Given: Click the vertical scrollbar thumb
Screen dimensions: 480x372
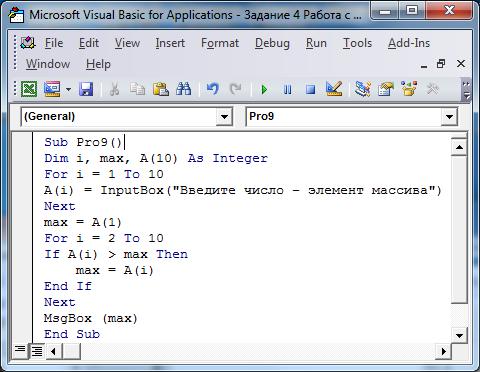Looking at the screenshot, I should [459, 229].
